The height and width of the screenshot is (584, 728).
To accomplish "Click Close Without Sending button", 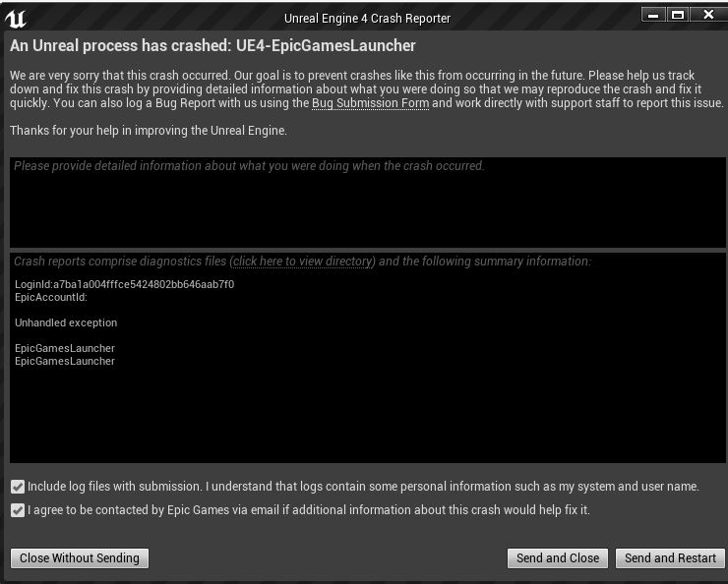I will point(80,558).
